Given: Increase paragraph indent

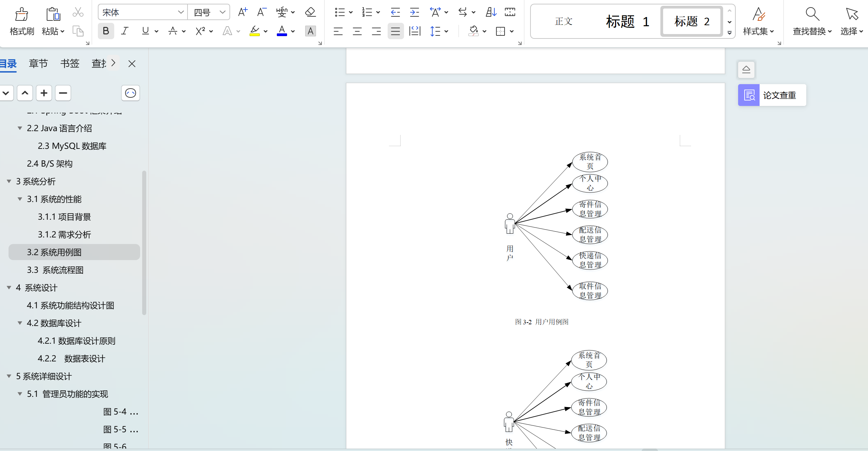Looking at the screenshot, I should point(415,12).
